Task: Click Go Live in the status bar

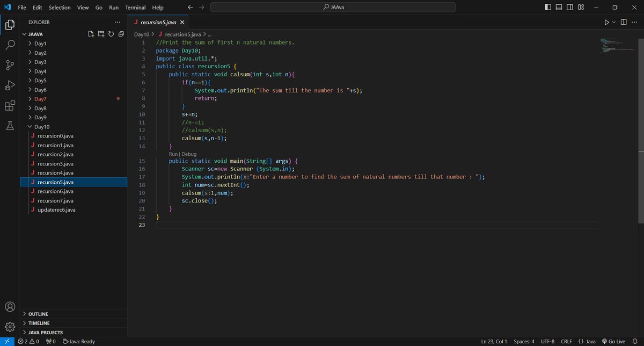Action: tap(613, 341)
